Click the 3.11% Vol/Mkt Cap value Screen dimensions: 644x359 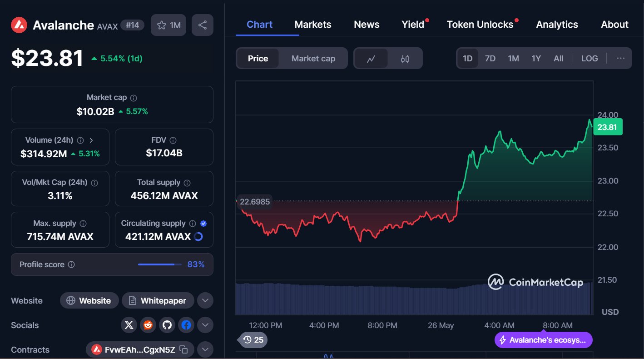(60, 196)
